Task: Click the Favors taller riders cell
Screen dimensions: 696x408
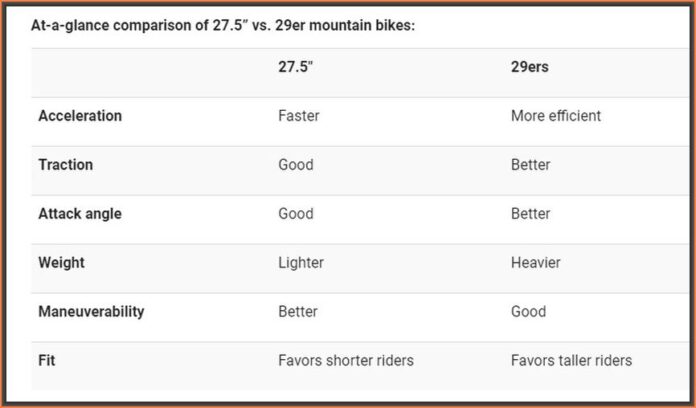Action: (x=571, y=360)
